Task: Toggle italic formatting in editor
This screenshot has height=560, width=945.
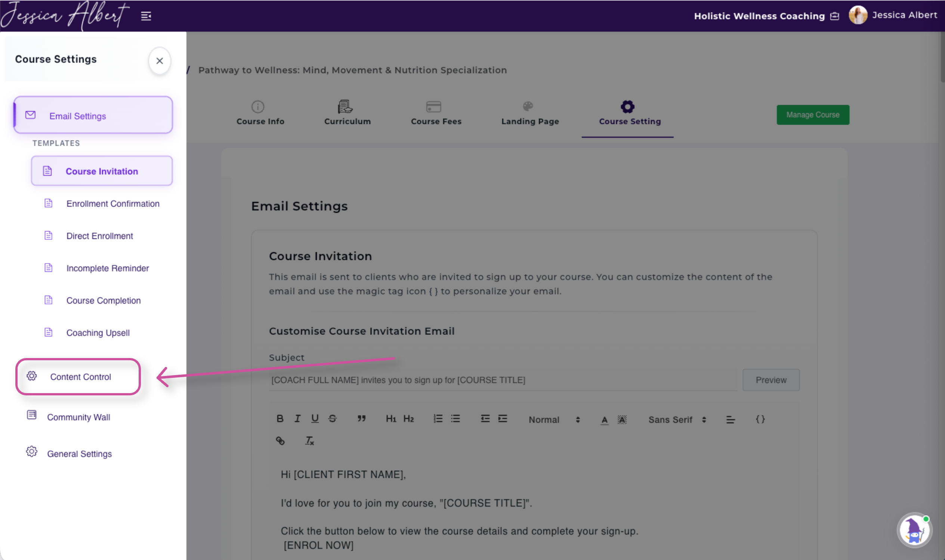Action: click(x=297, y=419)
